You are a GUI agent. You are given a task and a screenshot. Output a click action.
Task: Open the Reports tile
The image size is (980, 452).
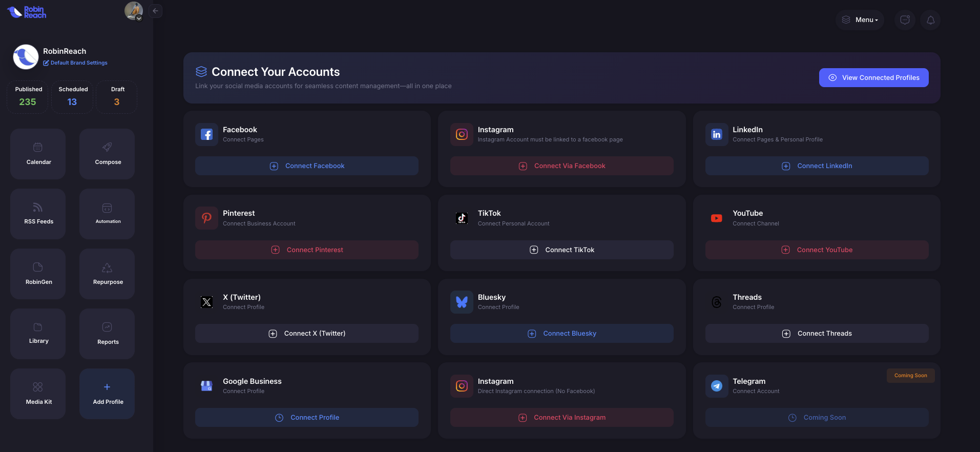(107, 334)
